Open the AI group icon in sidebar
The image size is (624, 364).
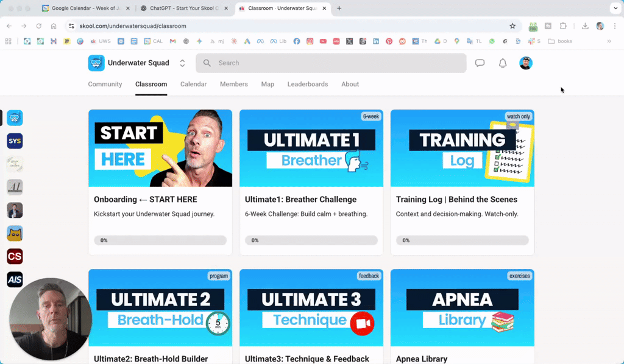coord(15,187)
